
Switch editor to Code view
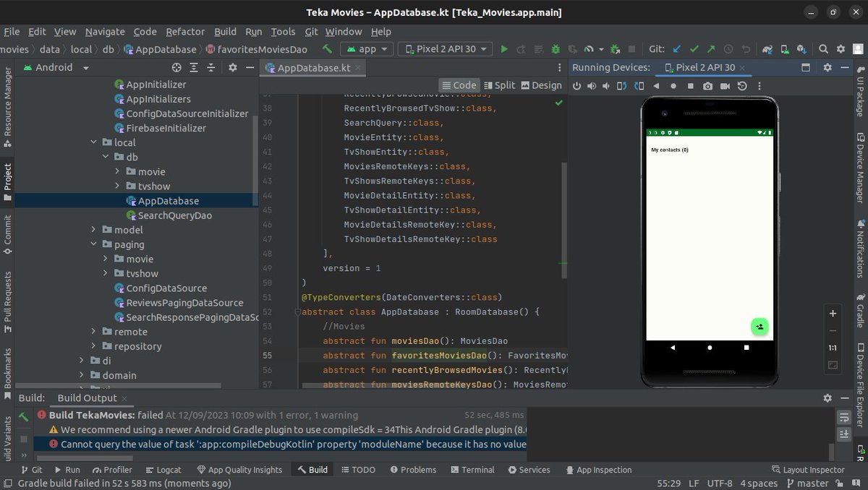coord(459,85)
